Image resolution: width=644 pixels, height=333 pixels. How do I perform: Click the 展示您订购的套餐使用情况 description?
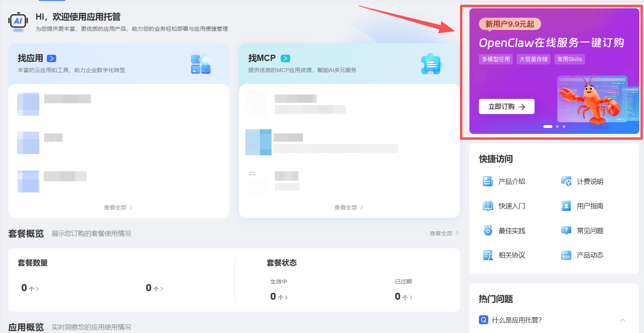pos(91,233)
